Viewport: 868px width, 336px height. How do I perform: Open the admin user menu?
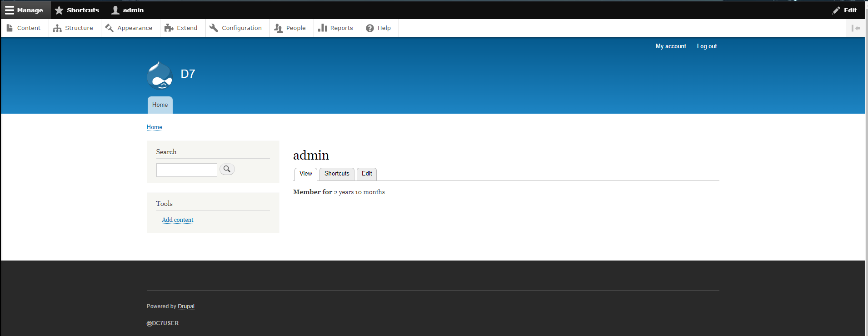point(128,10)
